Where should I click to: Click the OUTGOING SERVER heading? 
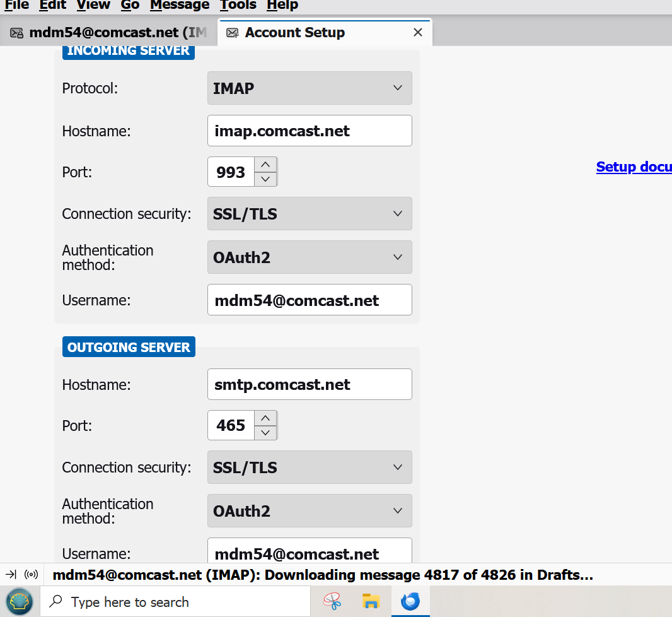[129, 347]
